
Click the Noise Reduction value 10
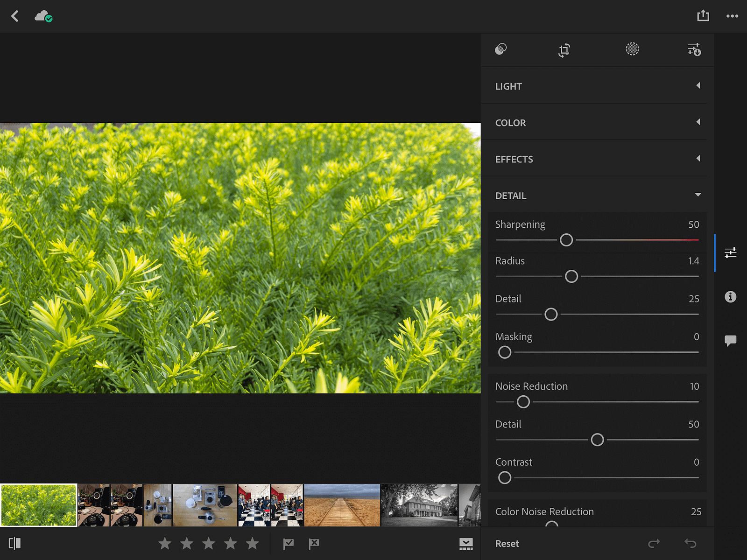tap(695, 386)
